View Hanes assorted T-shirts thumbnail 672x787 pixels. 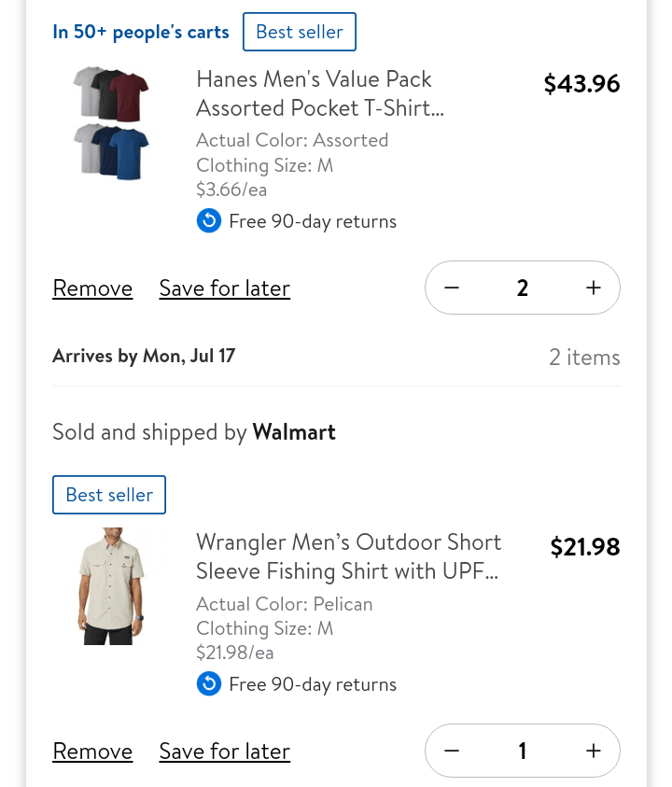[111, 122]
